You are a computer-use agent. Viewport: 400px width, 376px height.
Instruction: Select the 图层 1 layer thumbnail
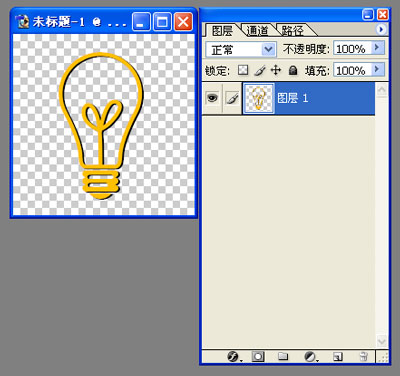[259, 99]
